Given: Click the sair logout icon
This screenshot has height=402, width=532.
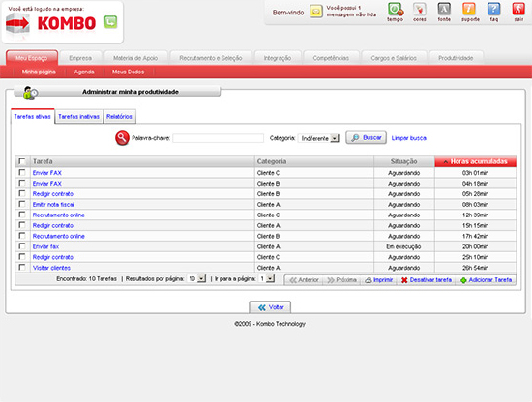Looking at the screenshot, I should click(x=518, y=10).
